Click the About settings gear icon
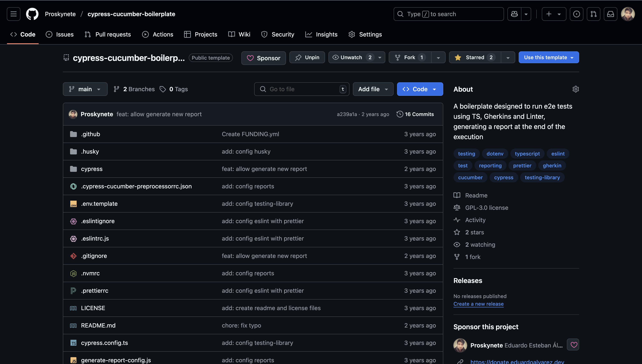This screenshot has height=364, width=642. [x=576, y=89]
